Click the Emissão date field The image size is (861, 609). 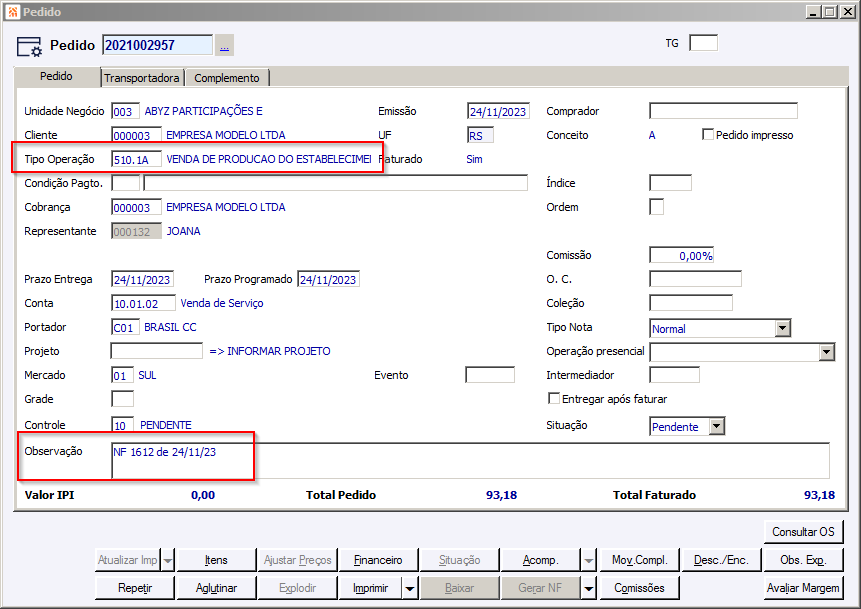pyautogui.click(x=498, y=111)
